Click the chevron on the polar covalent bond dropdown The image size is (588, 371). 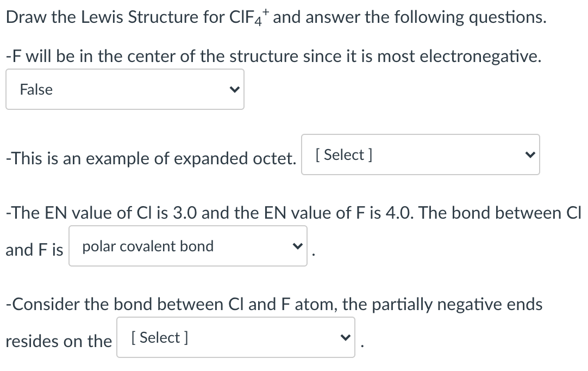coord(297,246)
